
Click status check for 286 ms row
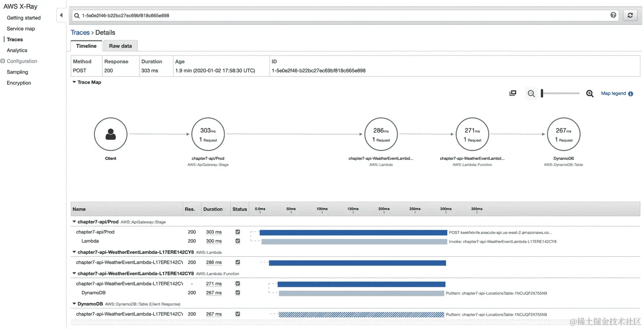(x=237, y=262)
